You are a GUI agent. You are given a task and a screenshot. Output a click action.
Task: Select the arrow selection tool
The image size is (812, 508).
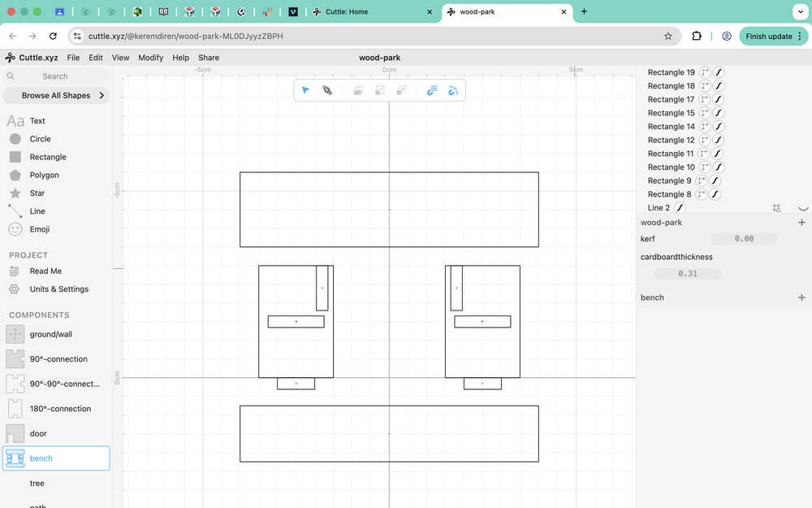pos(305,90)
